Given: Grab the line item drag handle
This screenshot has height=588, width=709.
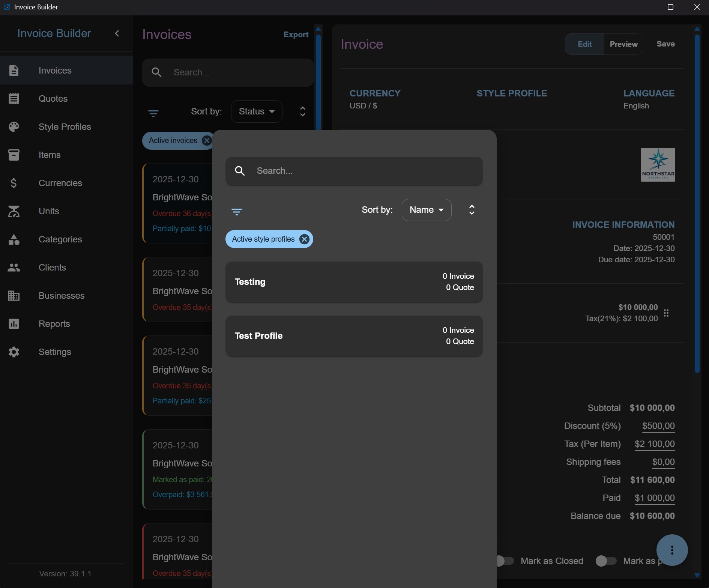Looking at the screenshot, I should tap(666, 313).
